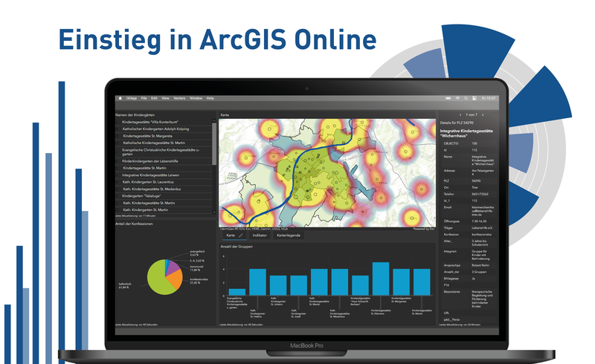Click the Träger value 'Lebenshilfe e.V.'
Image resolution: width=595 pixels, height=364 pixels.
[x=482, y=228]
